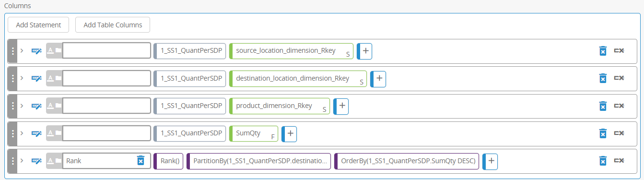Click drag handle of destination_location_dimension_Rkey row
This screenshot has width=644, height=180.
pos(12,78)
